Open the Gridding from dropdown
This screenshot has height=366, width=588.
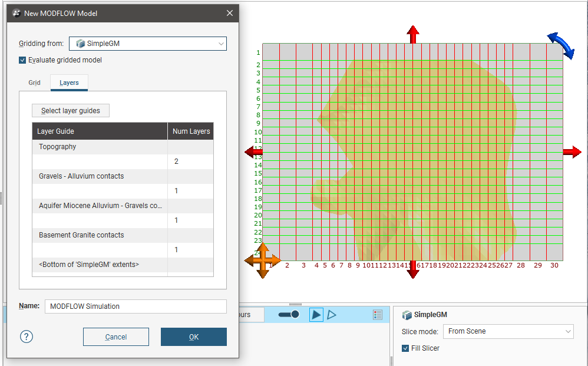pyautogui.click(x=148, y=44)
